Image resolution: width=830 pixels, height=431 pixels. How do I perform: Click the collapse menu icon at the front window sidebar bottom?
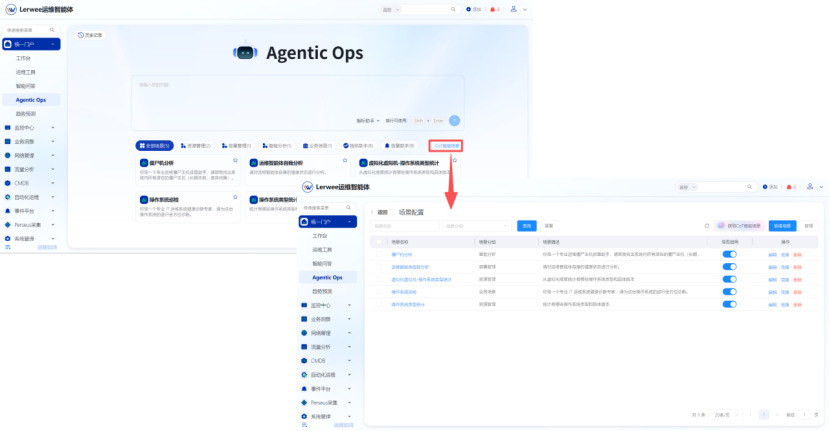pyautogui.click(x=304, y=425)
